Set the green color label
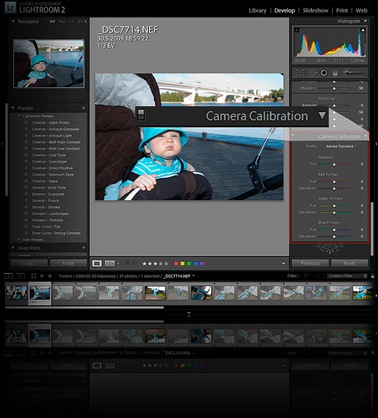 pos(189,264)
